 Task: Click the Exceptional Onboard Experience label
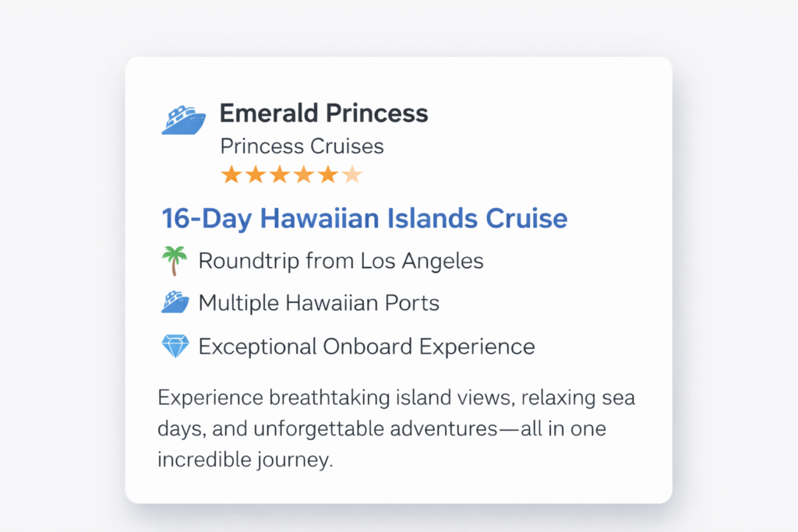(x=366, y=346)
